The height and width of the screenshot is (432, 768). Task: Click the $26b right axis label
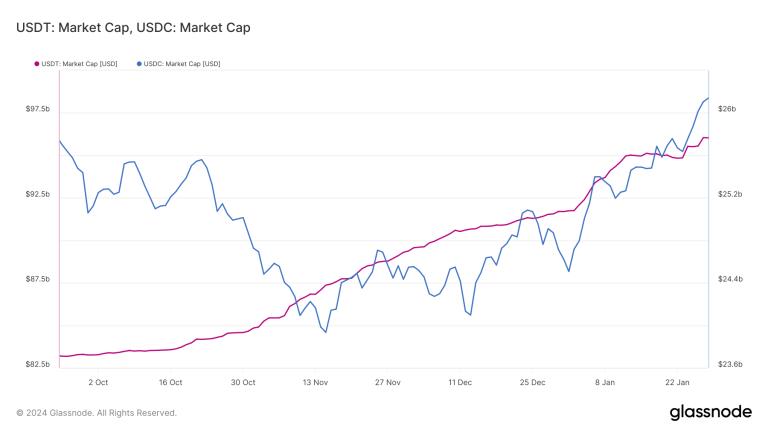727,109
